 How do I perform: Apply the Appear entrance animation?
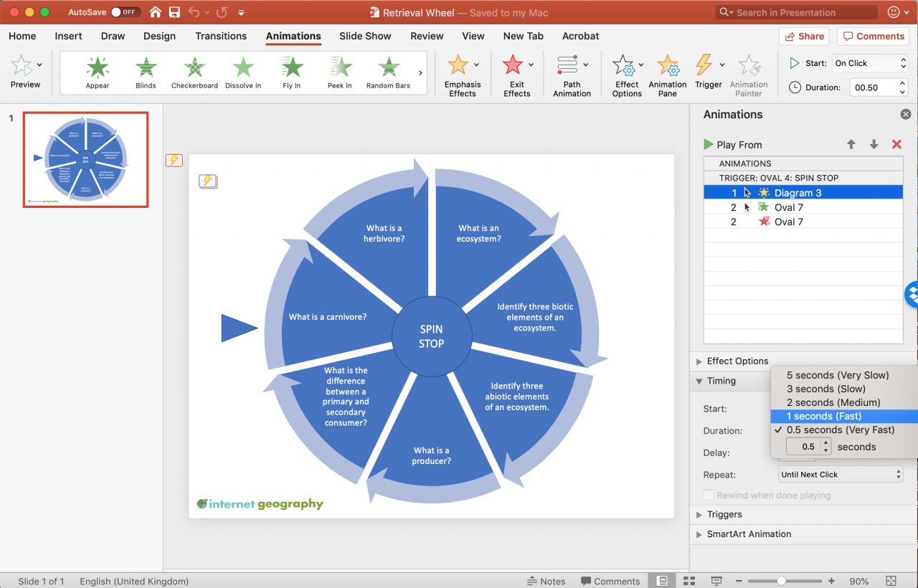point(97,72)
